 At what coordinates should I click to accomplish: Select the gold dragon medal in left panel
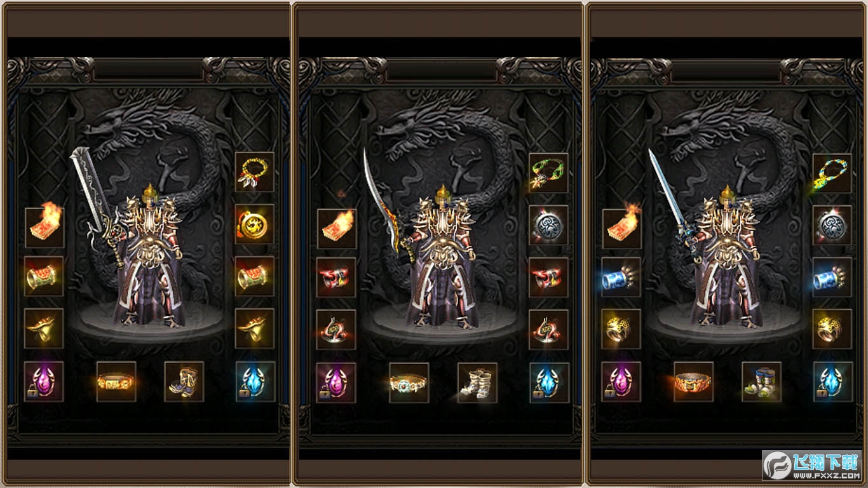pyautogui.click(x=255, y=224)
